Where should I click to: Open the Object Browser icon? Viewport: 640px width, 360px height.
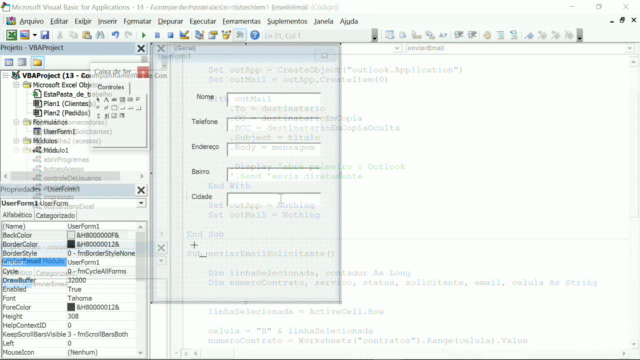(226, 35)
